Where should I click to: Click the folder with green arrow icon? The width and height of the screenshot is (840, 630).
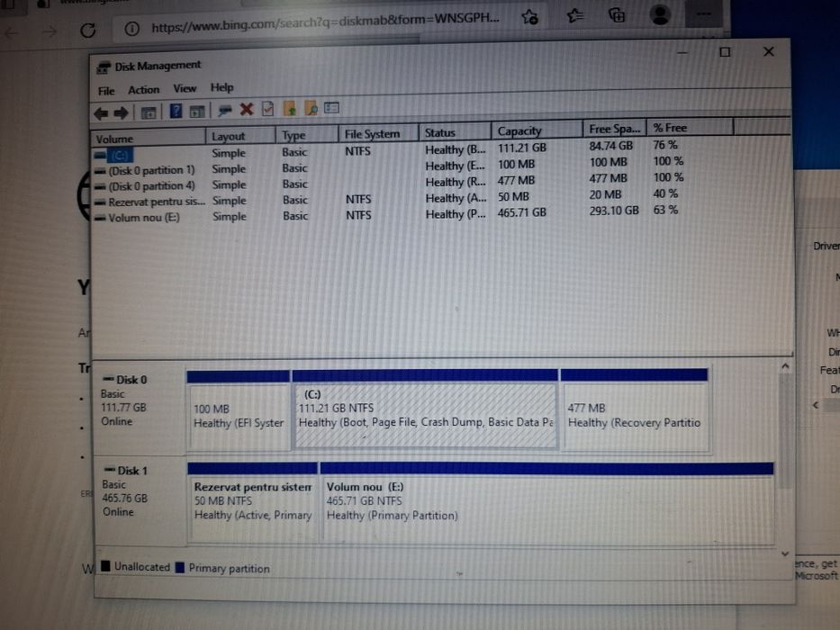pos(290,108)
